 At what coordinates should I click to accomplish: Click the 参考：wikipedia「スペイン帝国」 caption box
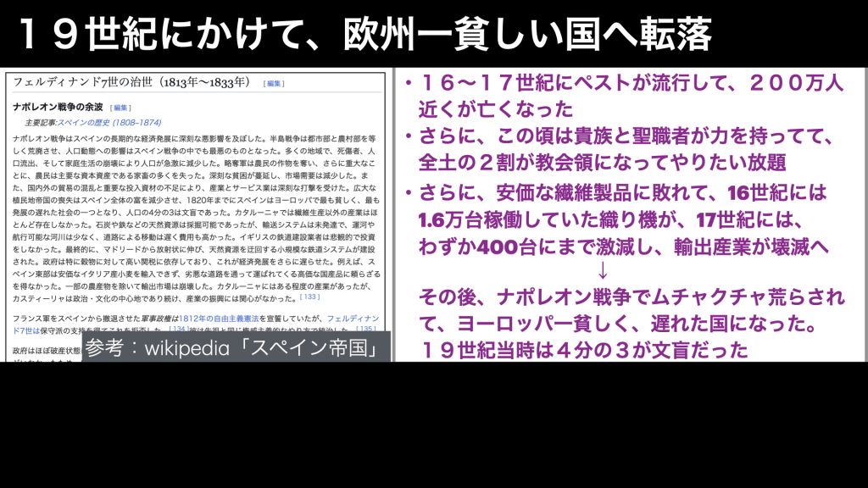[x=236, y=347]
